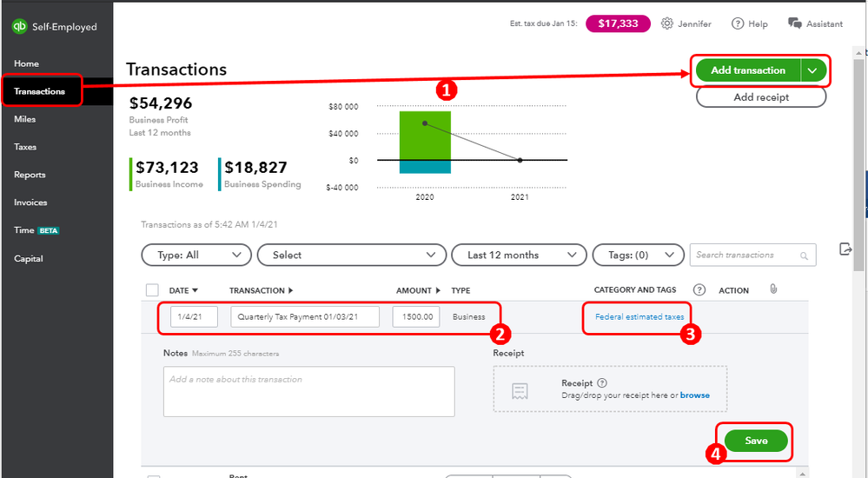Open settings gear icon next to Jennifer
868x478 pixels.
[667, 23]
